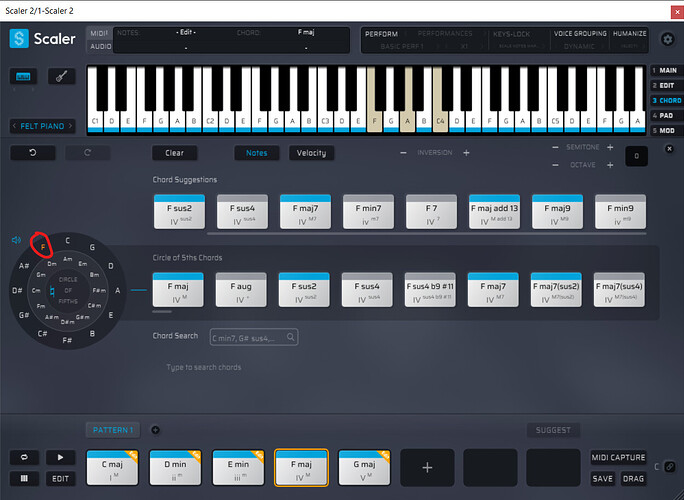Select the C maj pattern chord

tap(112, 468)
